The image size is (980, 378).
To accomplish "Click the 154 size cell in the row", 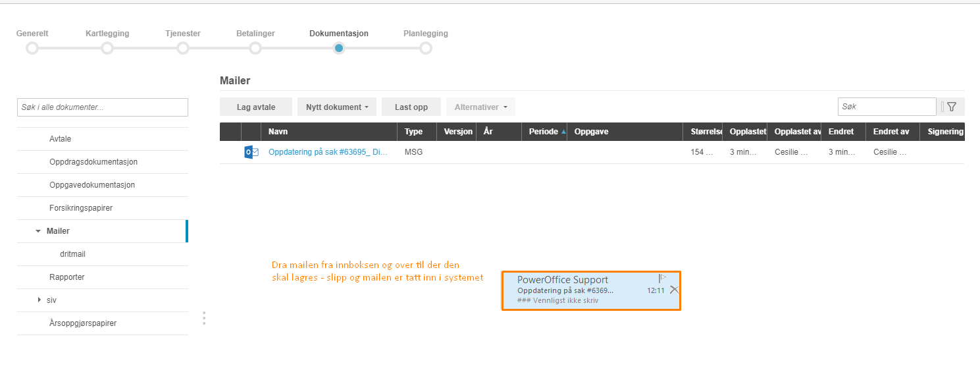I will point(702,152).
